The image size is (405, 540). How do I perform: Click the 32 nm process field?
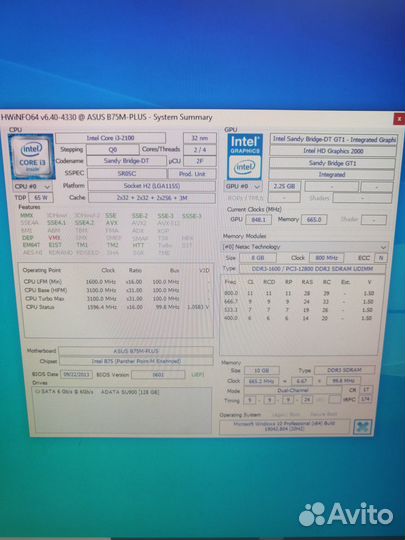click(x=200, y=138)
